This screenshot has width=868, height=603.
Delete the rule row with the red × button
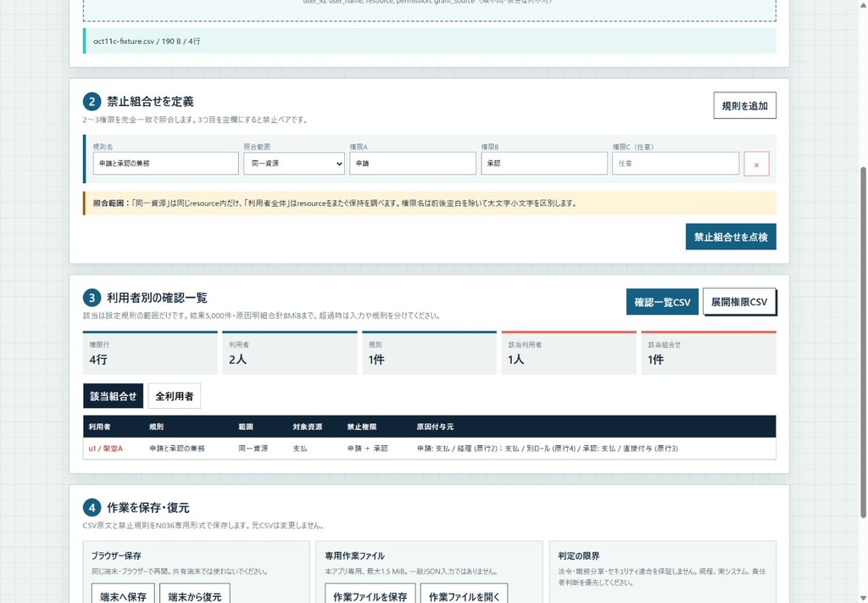[756, 164]
